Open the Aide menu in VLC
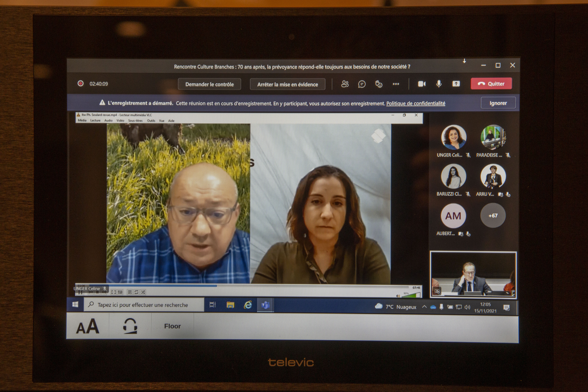The width and height of the screenshot is (588, 392). click(171, 121)
